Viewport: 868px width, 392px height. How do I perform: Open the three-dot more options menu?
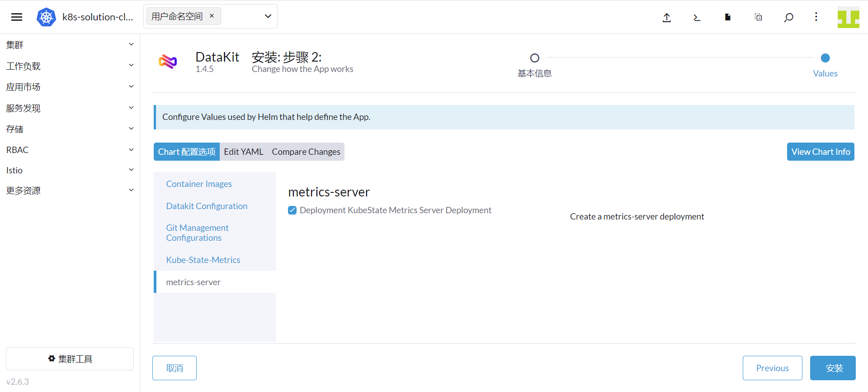point(816,17)
